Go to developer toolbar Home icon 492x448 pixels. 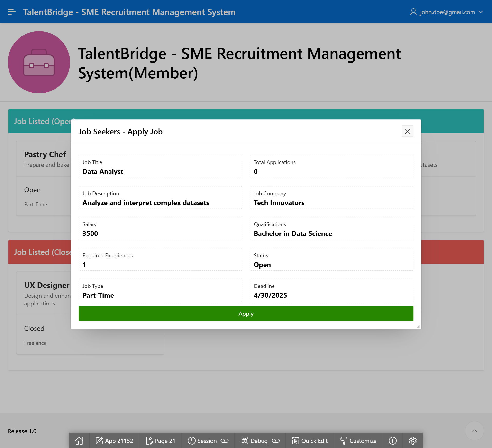pos(79,441)
